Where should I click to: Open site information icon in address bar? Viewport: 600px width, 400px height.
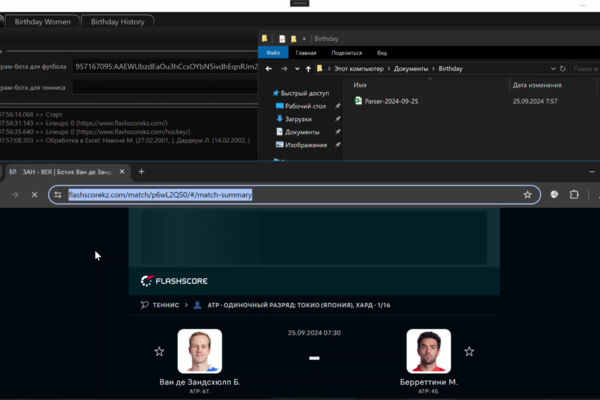pos(58,195)
